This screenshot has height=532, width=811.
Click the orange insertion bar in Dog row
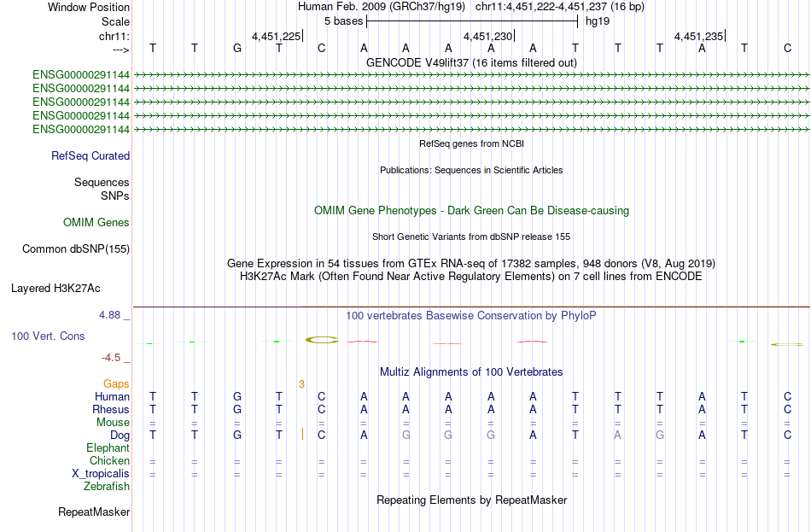coord(302,434)
